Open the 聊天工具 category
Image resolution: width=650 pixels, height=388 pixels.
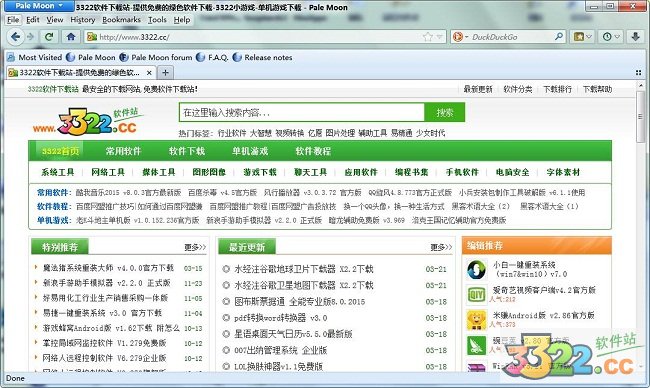pos(310,172)
